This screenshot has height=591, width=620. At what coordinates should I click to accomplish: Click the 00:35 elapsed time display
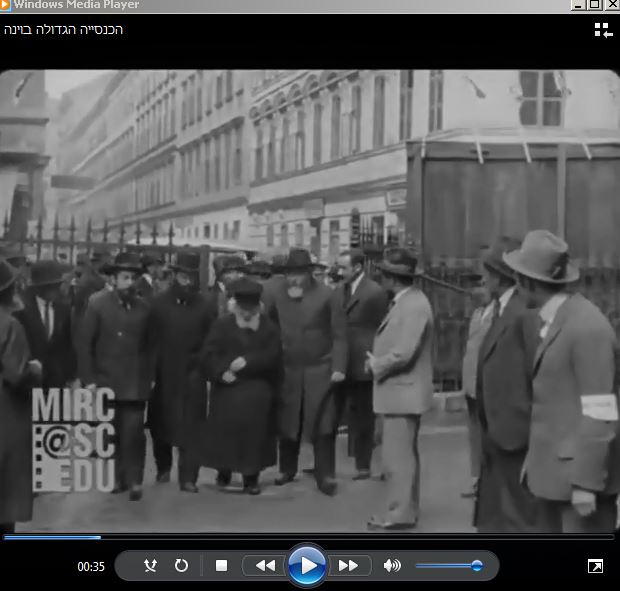[91, 566]
